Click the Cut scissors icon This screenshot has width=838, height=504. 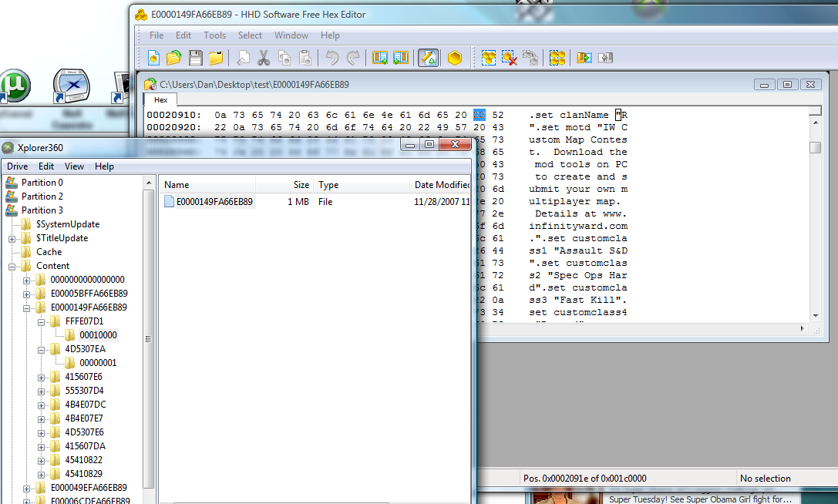click(x=264, y=58)
